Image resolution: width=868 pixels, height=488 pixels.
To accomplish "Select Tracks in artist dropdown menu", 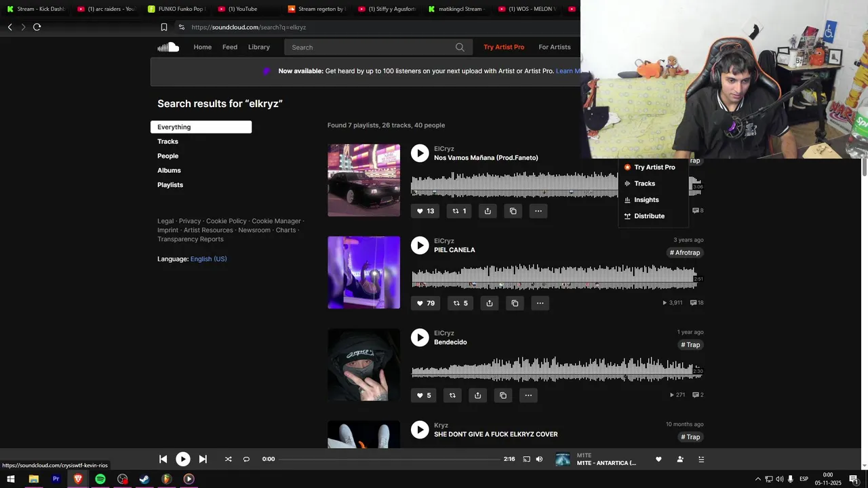I will click(644, 183).
